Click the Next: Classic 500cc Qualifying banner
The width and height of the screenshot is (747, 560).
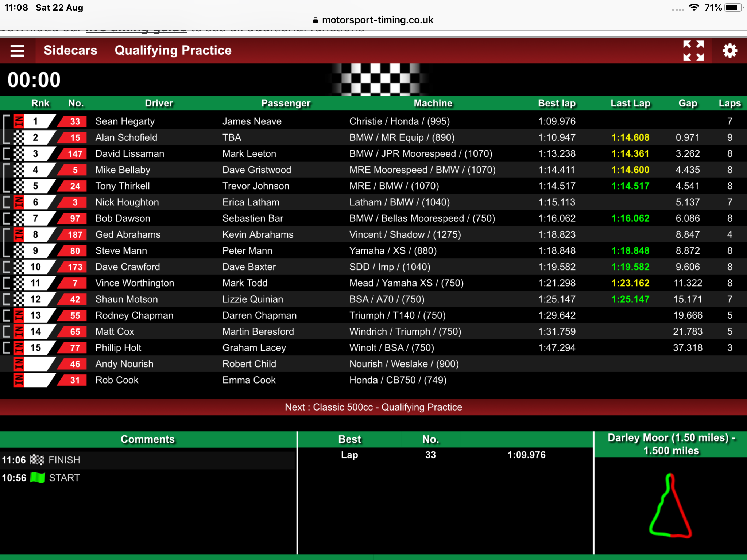[x=373, y=407]
